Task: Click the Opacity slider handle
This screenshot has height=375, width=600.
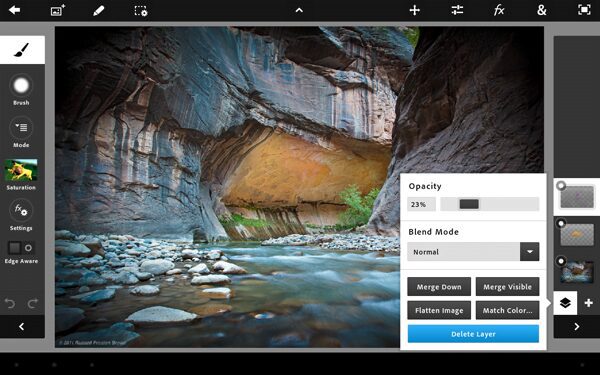Action: pyautogui.click(x=469, y=204)
